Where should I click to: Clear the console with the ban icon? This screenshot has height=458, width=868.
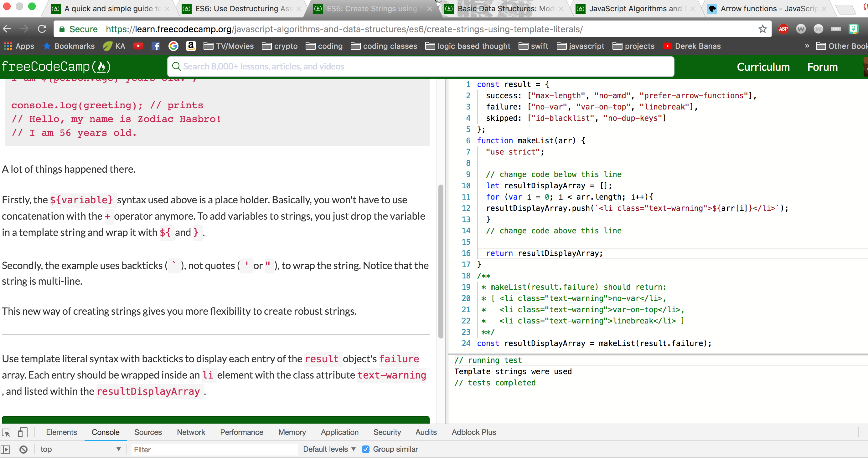23,449
